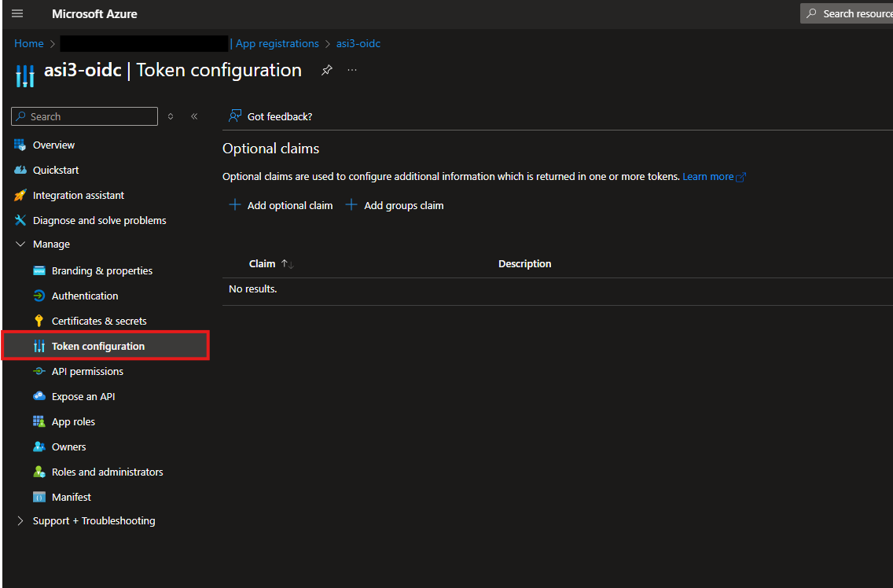Collapse the sidebar with double chevron
The height and width of the screenshot is (588, 893).
(194, 116)
